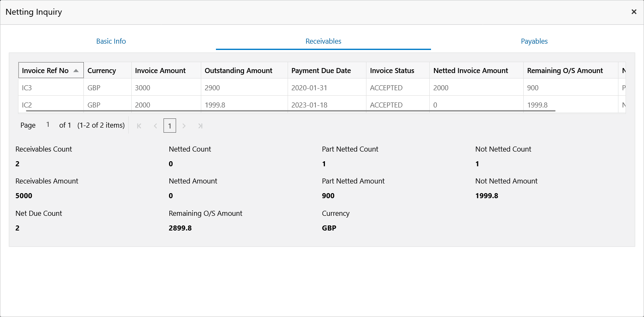Click the Currency column header
The image size is (644, 317).
[x=107, y=71]
